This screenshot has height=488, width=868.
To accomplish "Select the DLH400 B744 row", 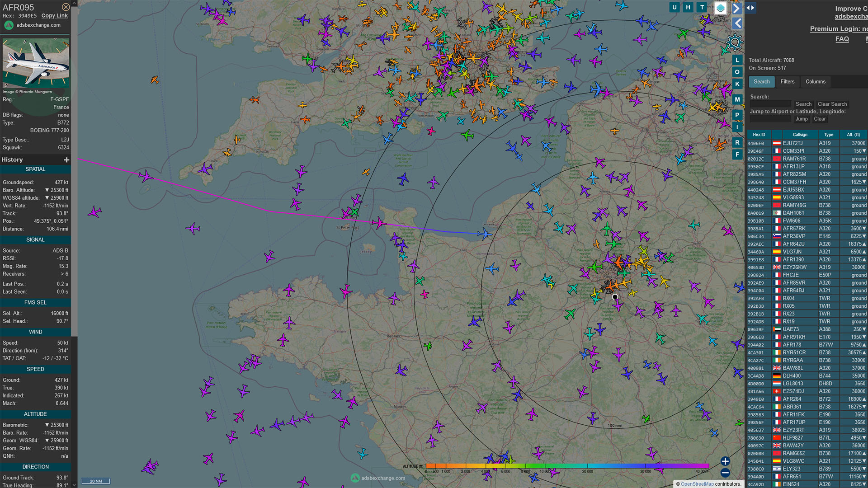I will 807,376.
